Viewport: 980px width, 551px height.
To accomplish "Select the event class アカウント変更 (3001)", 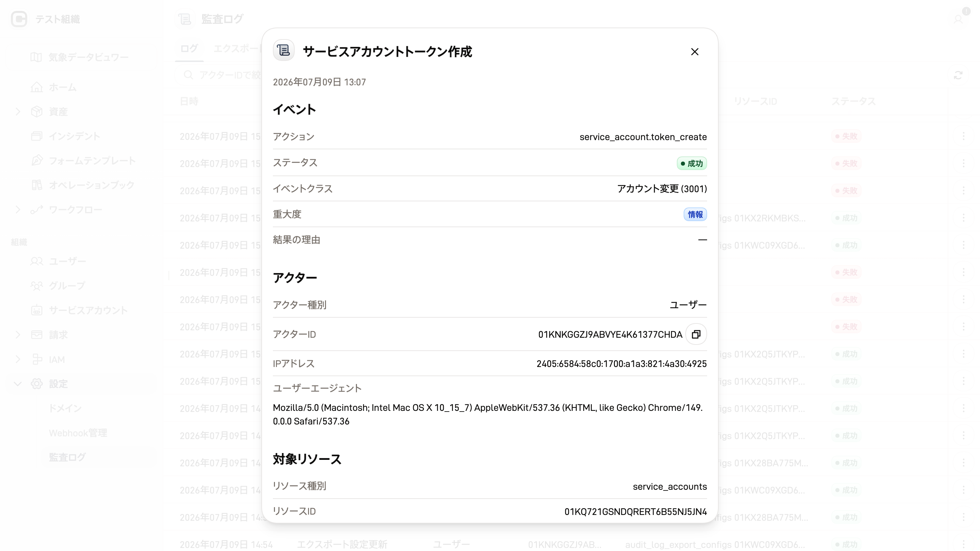I will pos(662,189).
